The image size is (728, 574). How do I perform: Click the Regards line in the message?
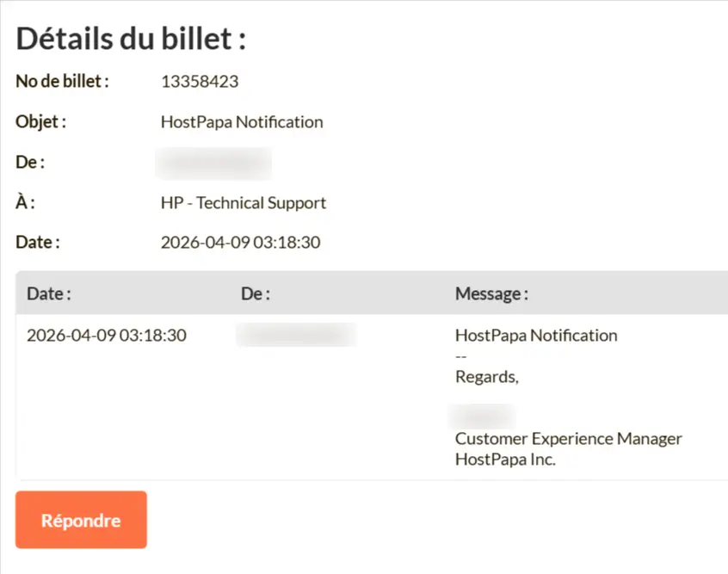click(487, 376)
